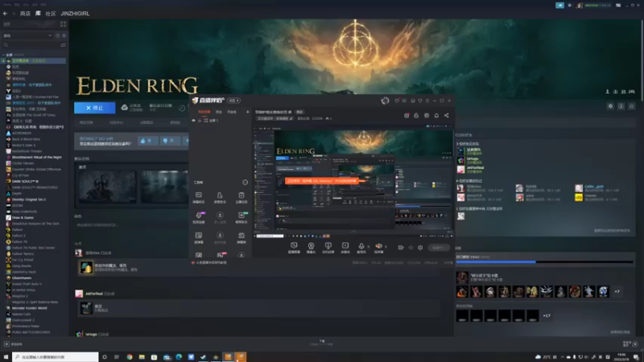The width and height of the screenshot is (644, 362).
Task: Click the second tool in toolbox first row
Action: tap(220, 197)
